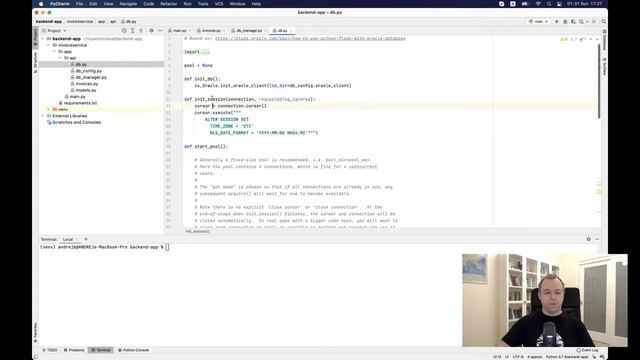This screenshot has width=640, height=360.
Task: Hide the Terminal panel
Action: tap(597, 239)
